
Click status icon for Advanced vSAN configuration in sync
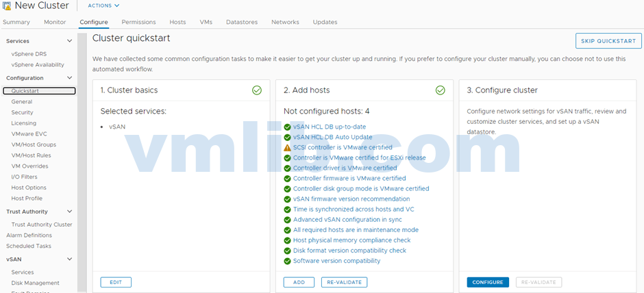[x=287, y=220]
